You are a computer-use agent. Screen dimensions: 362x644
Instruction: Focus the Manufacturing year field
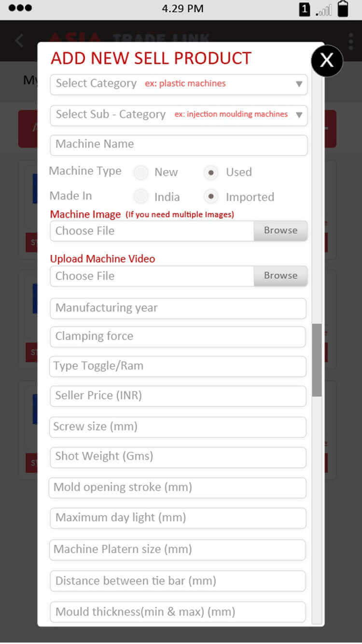(178, 308)
